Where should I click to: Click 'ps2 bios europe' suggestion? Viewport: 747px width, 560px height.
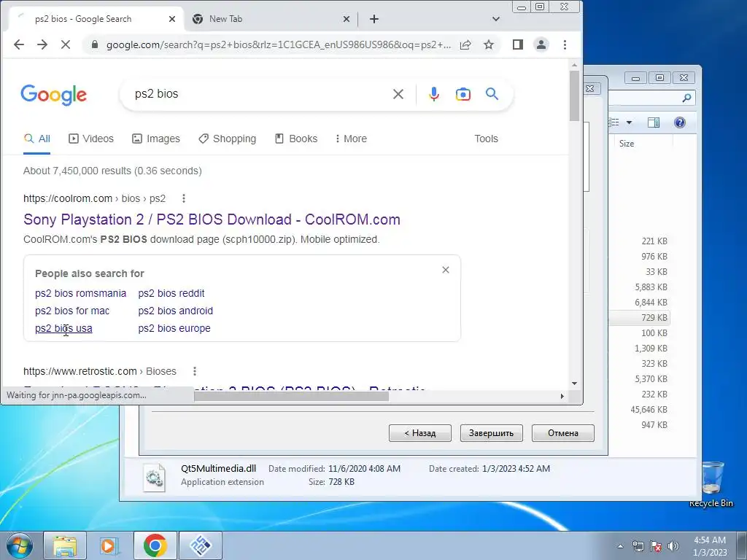[x=174, y=329]
